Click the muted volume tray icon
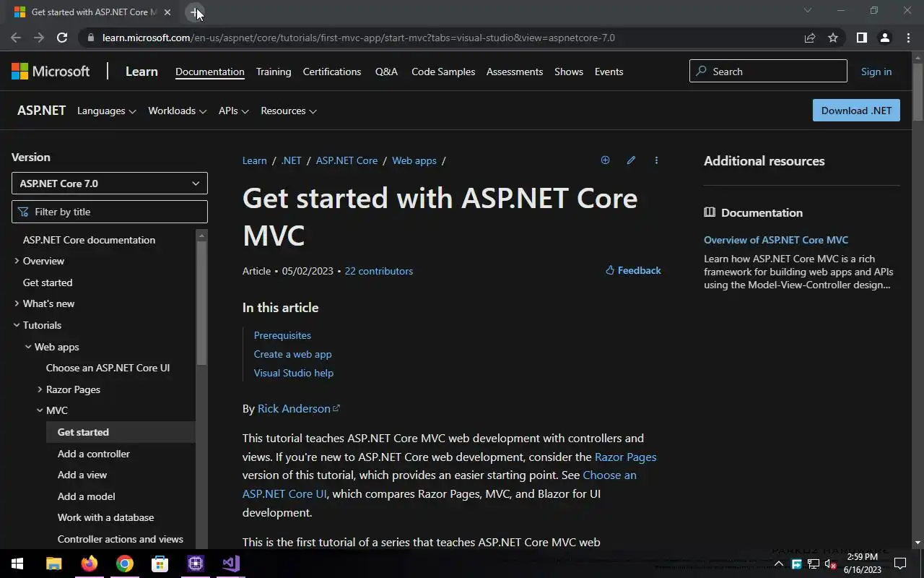This screenshot has width=924, height=578. click(x=830, y=564)
